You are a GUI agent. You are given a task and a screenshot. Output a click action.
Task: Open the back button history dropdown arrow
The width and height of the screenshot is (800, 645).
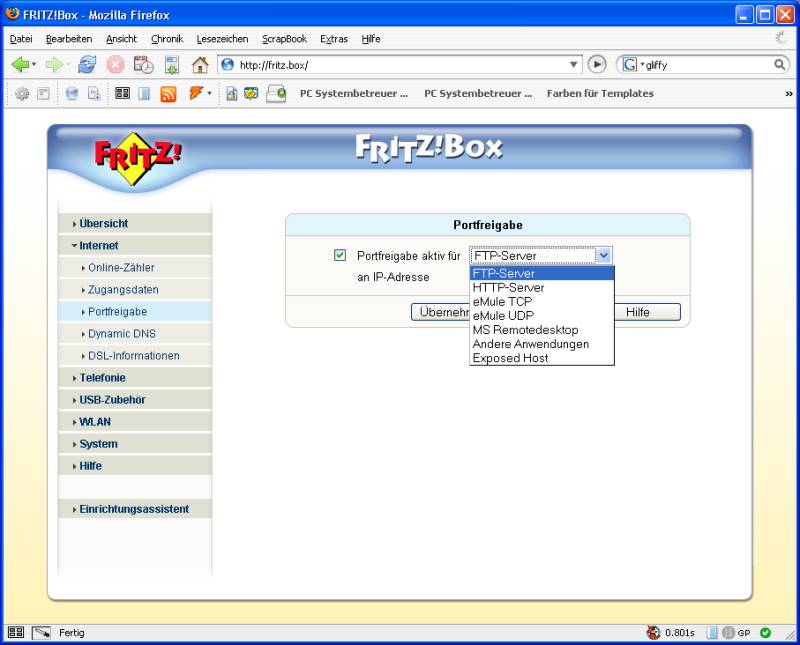(34, 65)
